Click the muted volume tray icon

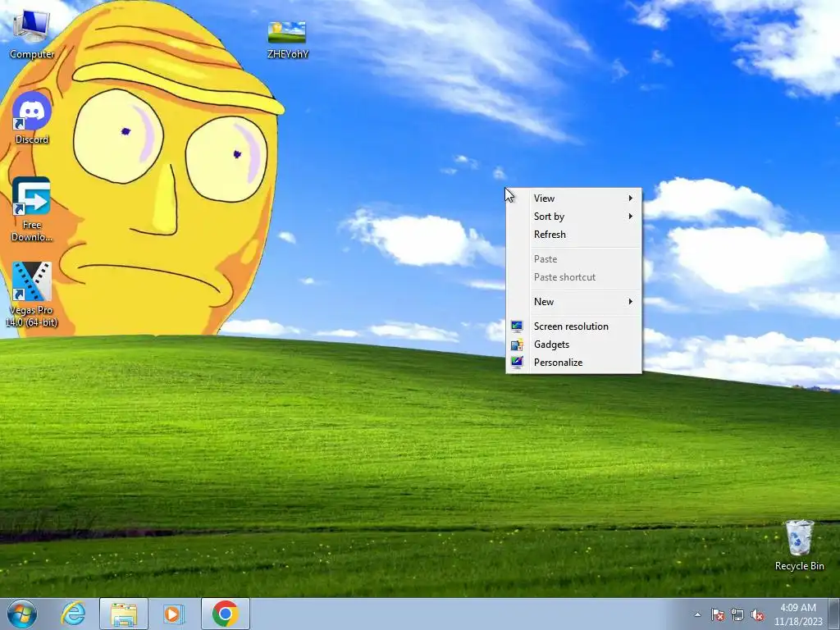[x=757, y=614]
